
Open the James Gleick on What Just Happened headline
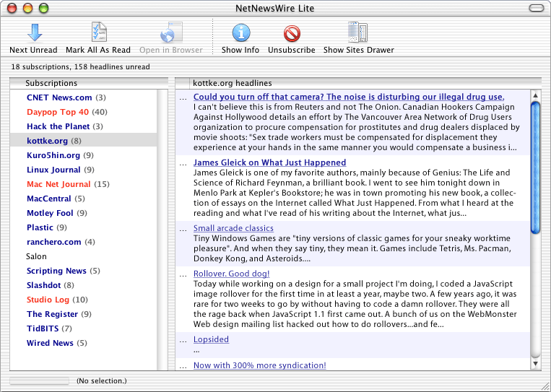(x=269, y=162)
